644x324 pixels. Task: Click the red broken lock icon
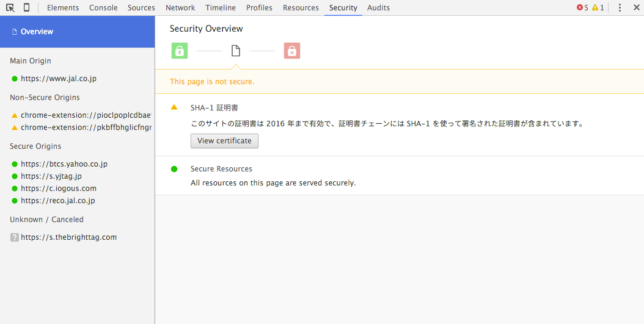tap(292, 51)
